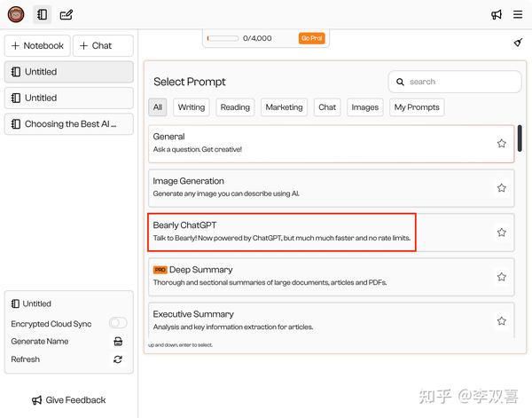Click the pin icon above the prompt panel

click(x=518, y=43)
